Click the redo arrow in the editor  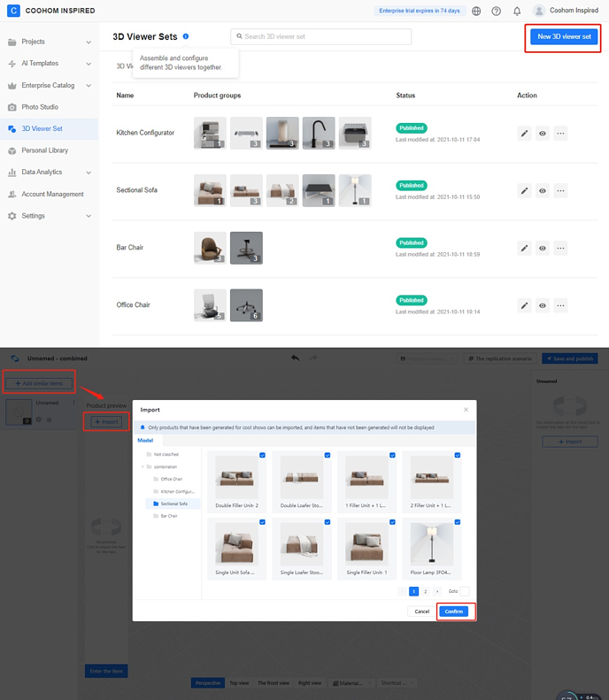click(313, 358)
